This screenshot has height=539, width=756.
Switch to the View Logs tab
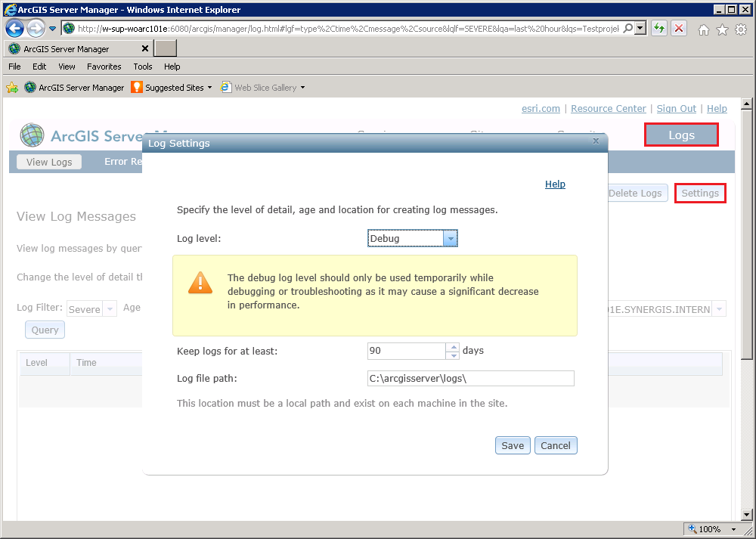(48, 161)
